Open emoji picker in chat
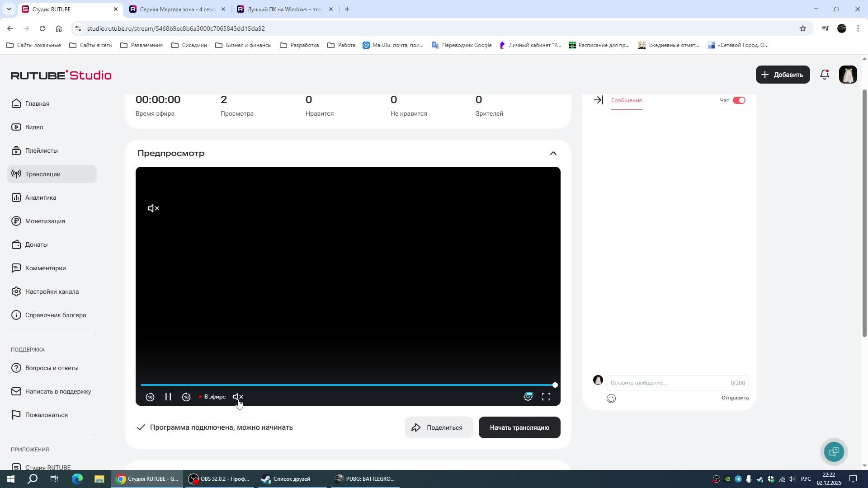The width and height of the screenshot is (868, 488). pyautogui.click(x=611, y=399)
